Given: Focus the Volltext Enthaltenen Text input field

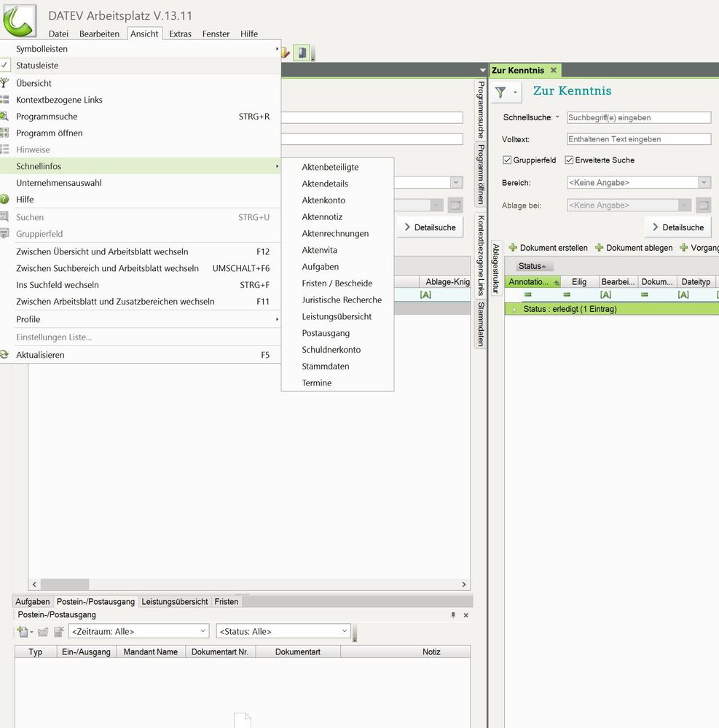Looking at the screenshot, I should click(639, 138).
